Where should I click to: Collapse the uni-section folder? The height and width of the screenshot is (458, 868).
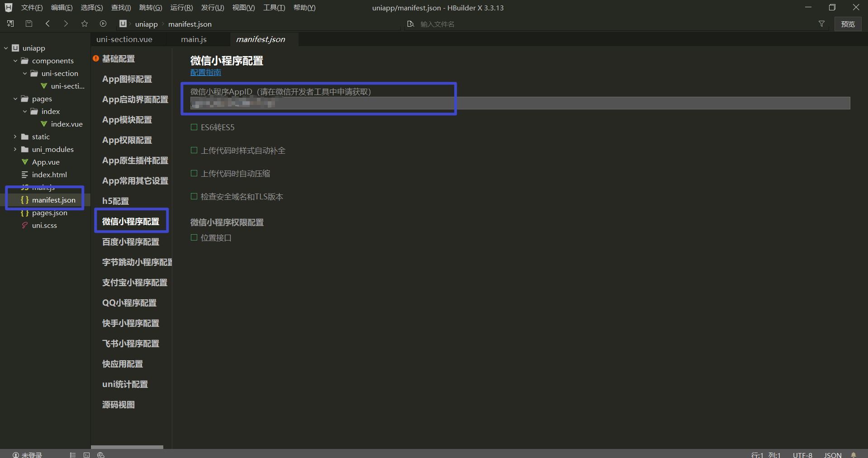[25, 73]
